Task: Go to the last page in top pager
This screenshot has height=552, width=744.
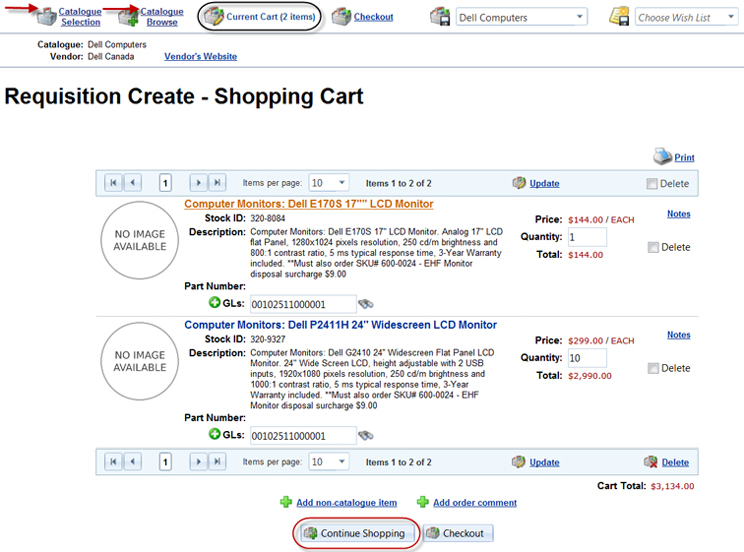Action: point(216,183)
